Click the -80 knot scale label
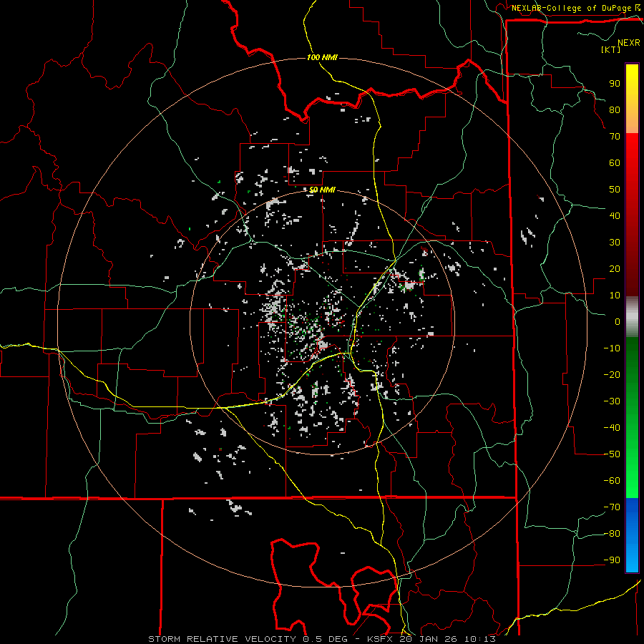 coord(612,534)
